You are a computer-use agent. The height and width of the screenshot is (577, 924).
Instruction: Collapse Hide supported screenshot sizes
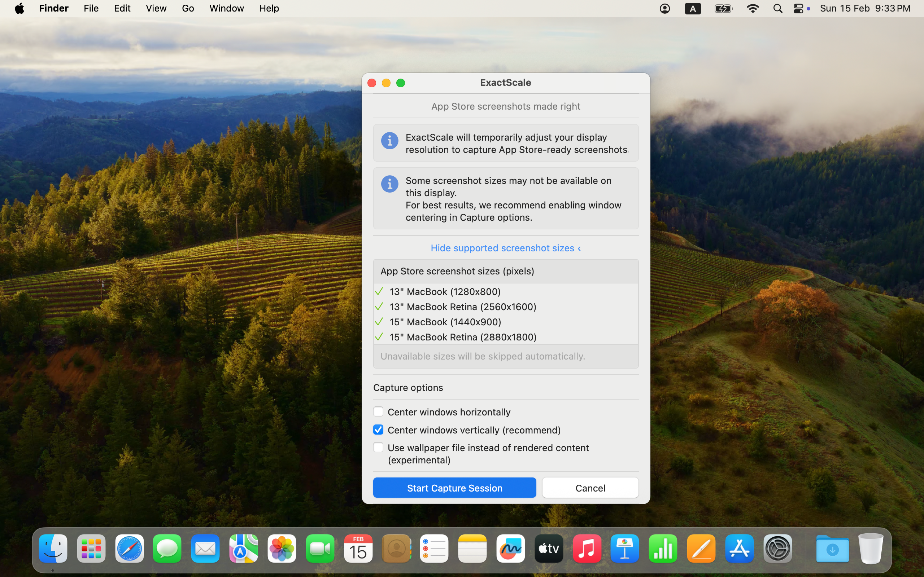(x=506, y=248)
